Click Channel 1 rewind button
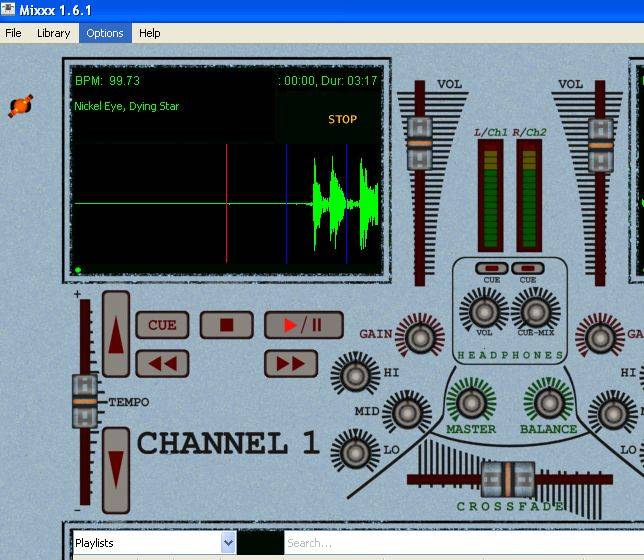The image size is (644, 560). pyautogui.click(x=162, y=364)
